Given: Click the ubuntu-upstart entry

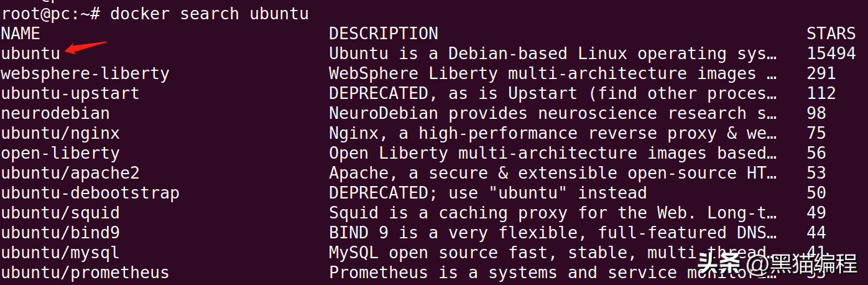Looking at the screenshot, I should 70,93.
